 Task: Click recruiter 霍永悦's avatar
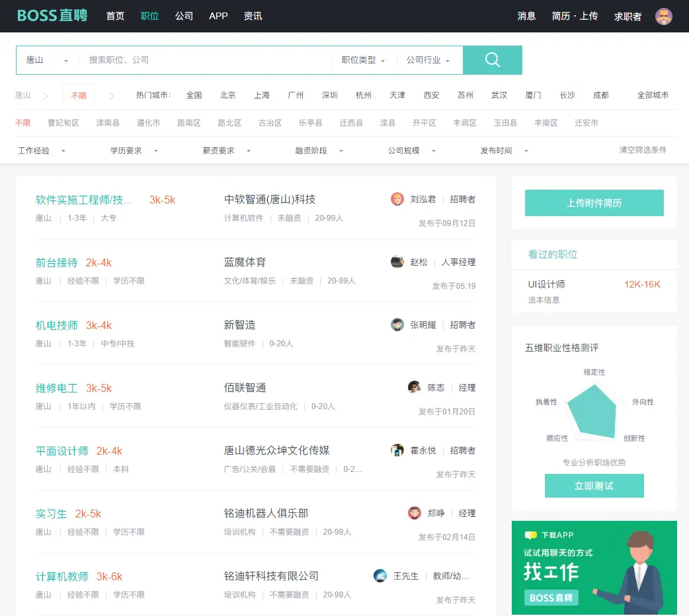click(x=397, y=450)
